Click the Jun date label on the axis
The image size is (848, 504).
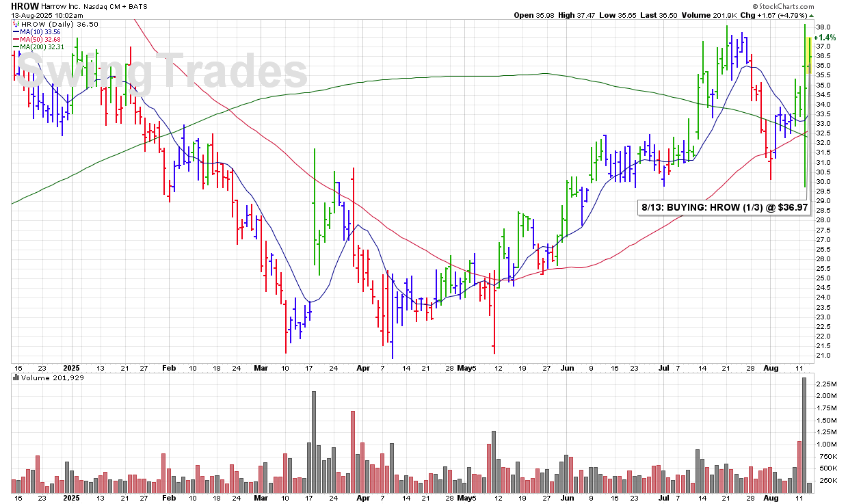click(x=567, y=367)
